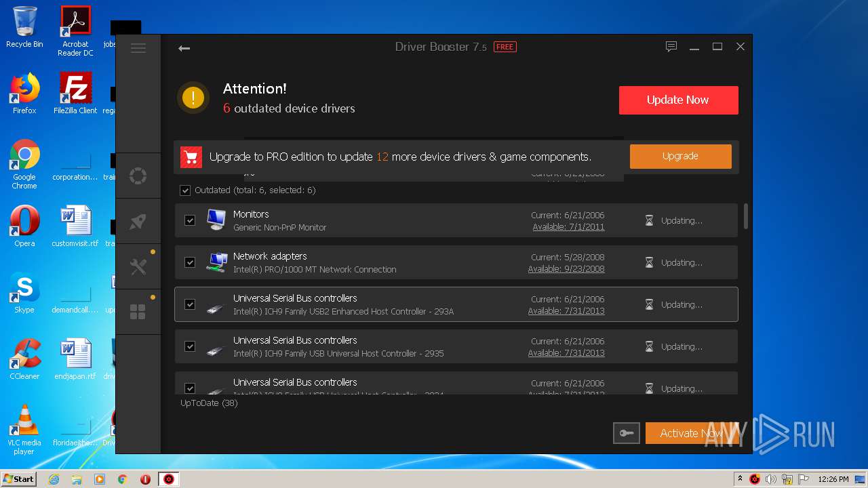868x488 pixels.
Task: Show hidden tray icons arrow
Action: [740, 479]
